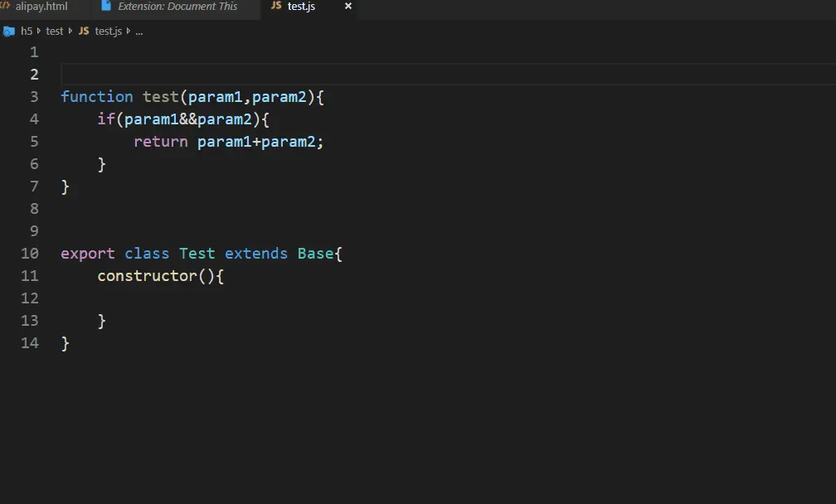Click the chevron between h5 and test breadcrumbs

38,31
